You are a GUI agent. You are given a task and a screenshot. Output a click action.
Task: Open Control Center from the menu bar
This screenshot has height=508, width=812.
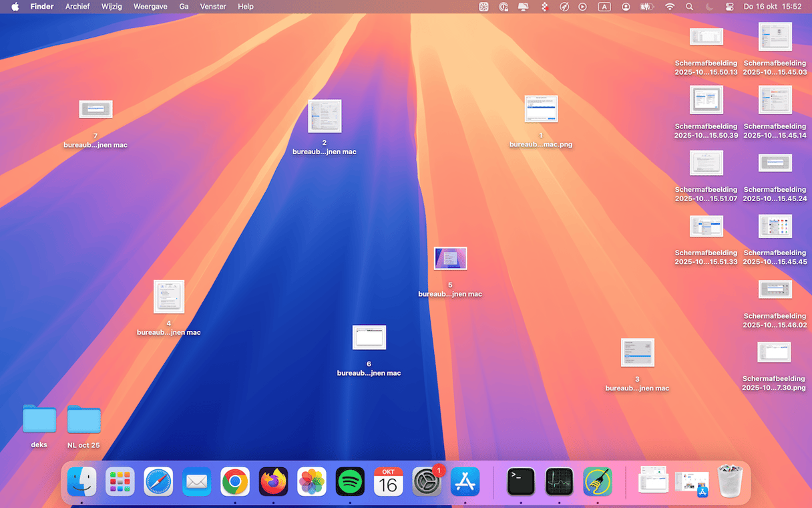tap(729, 7)
